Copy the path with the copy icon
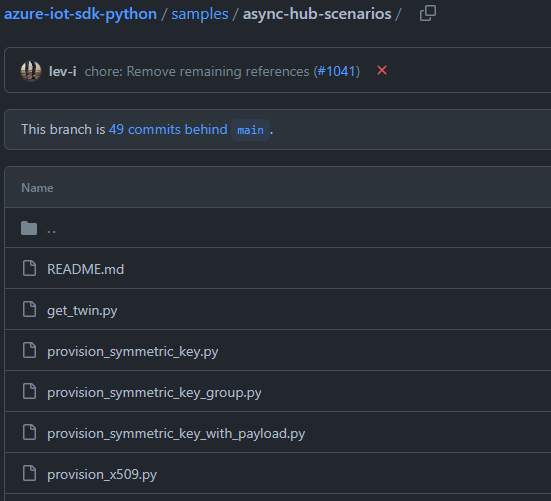Screen dimensions: 551x501 (x=428, y=13)
